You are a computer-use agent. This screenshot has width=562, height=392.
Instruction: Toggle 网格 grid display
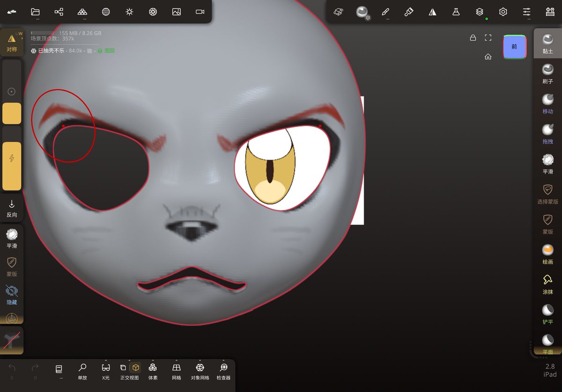(177, 371)
